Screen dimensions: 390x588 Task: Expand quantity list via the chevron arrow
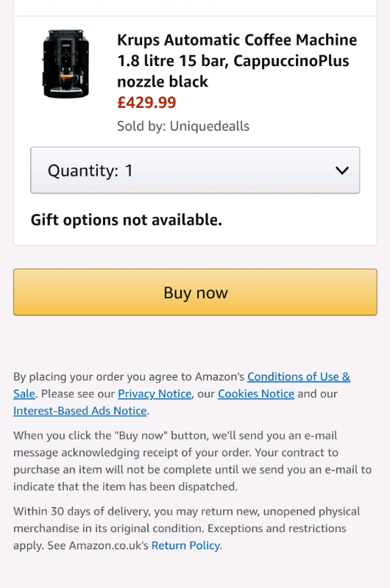click(x=342, y=171)
